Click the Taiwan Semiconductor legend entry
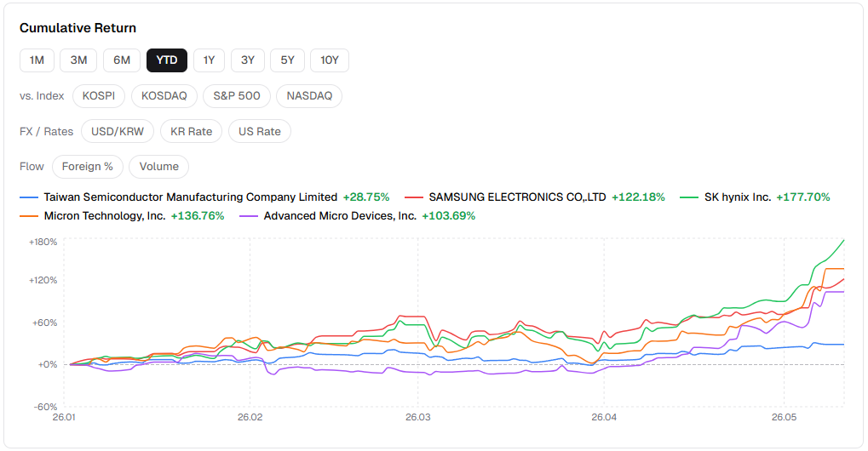 [204, 197]
